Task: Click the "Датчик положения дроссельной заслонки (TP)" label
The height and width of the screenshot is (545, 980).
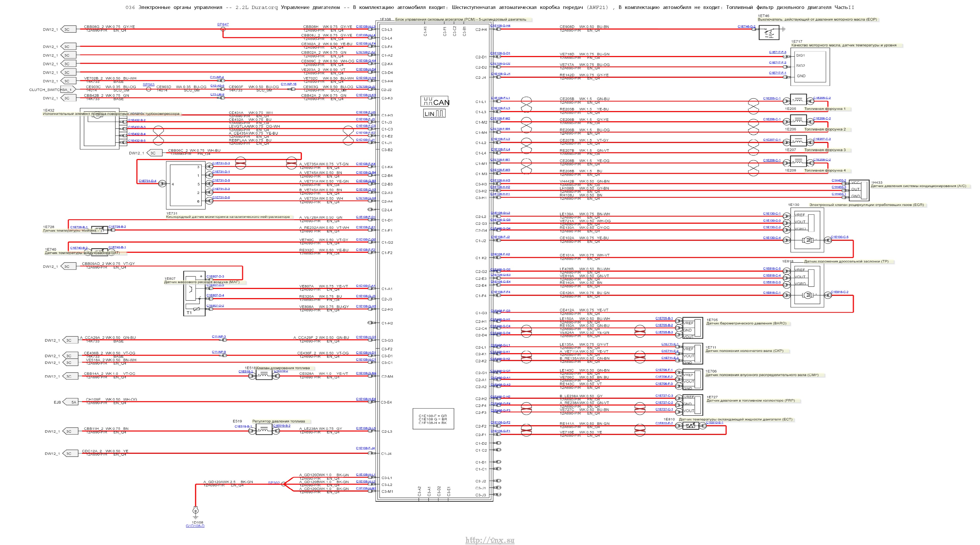Action: pyautogui.click(x=846, y=261)
